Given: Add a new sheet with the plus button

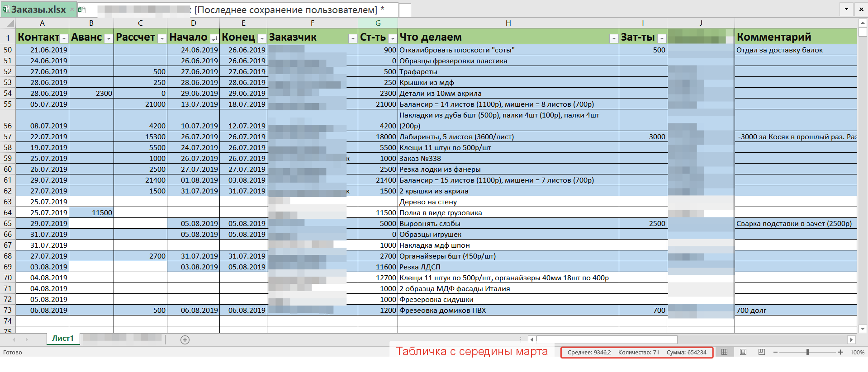Looking at the screenshot, I should point(185,340).
